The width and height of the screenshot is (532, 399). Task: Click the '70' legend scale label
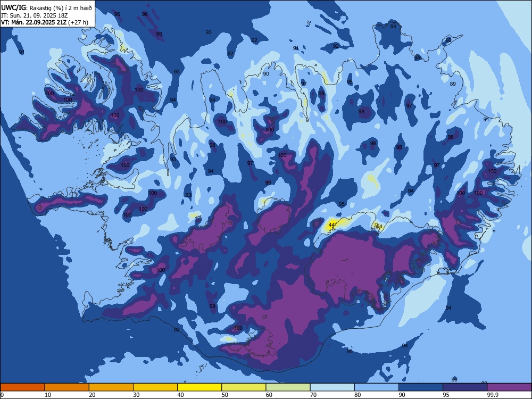313,395
